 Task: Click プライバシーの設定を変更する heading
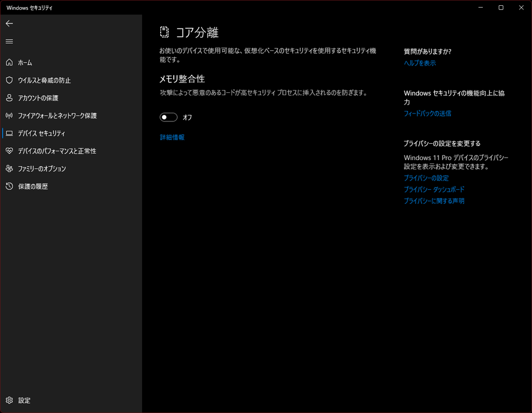pyautogui.click(x=442, y=144)
